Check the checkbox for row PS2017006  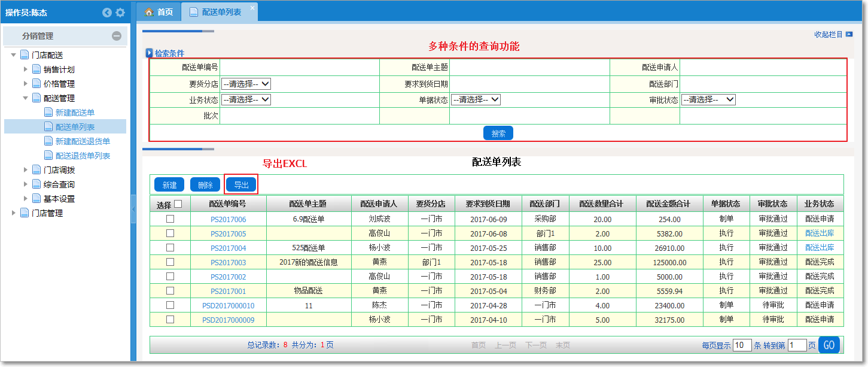point(170,218)
